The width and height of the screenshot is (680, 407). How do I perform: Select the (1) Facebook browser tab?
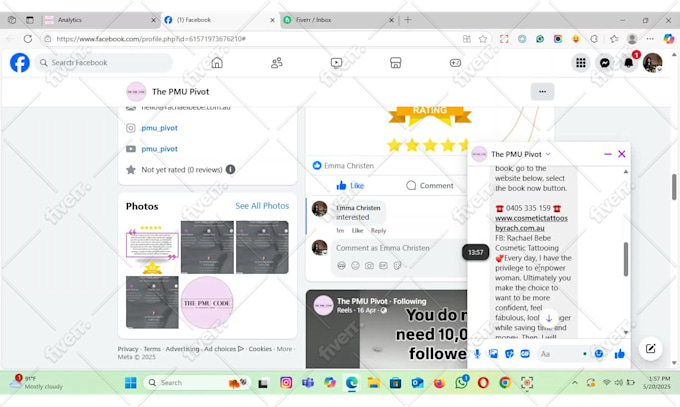point(219,20)
